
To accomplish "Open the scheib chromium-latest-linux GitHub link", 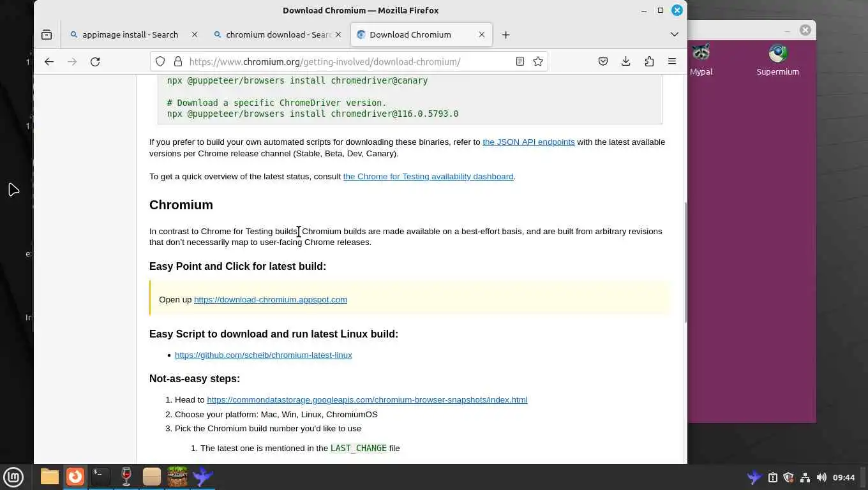I will 264,355.
